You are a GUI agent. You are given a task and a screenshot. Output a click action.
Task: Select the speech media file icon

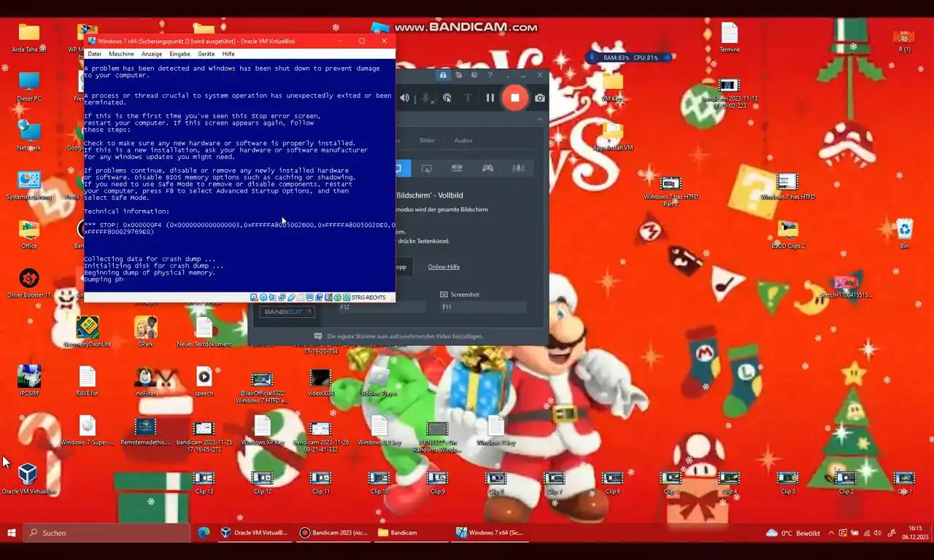click(204, 381)
